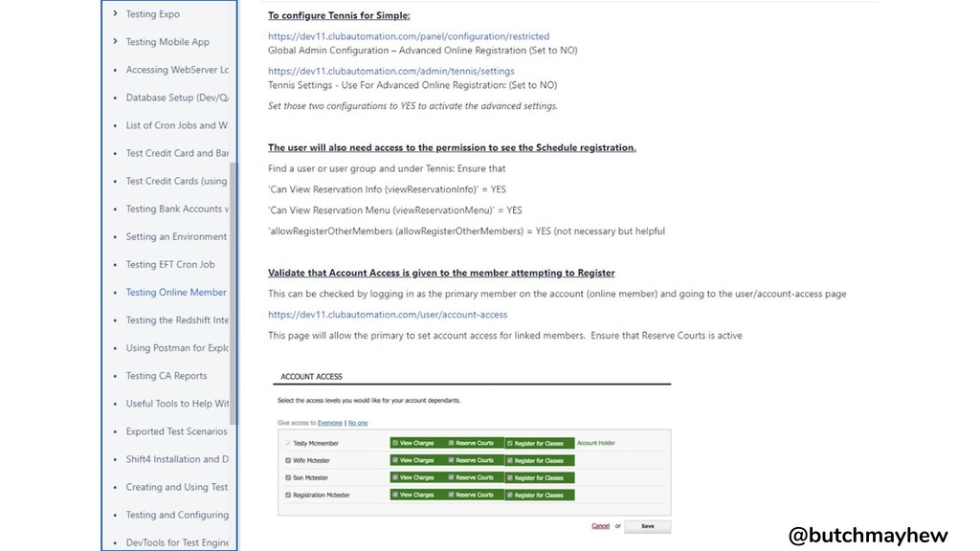
Task: Open DevTools for Test Engineers sidebar page
Action: [x=177, y=542]
